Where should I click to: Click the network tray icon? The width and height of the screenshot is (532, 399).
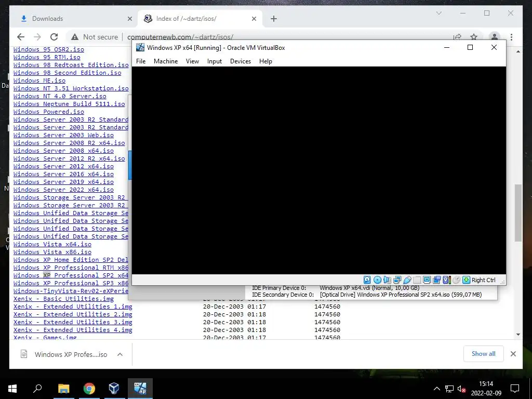(x=449, y=389)
